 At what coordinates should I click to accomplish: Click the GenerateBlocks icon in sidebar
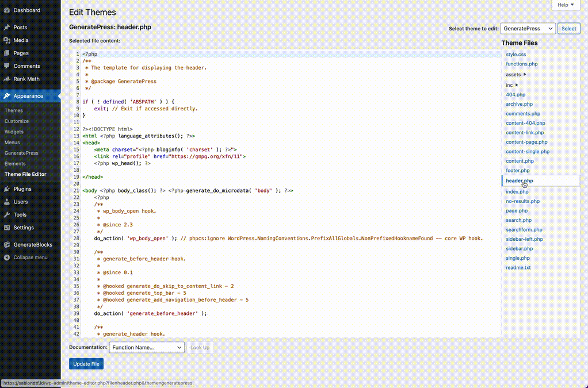(x=7, y=245)
